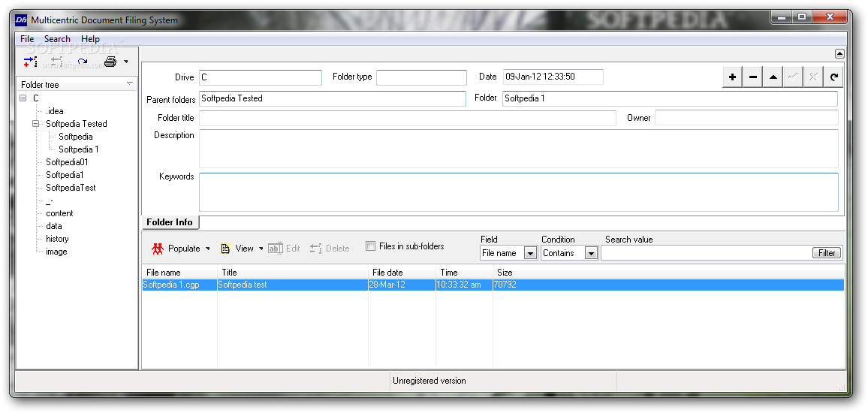Open the dropdown arrow beside the printer icon
868x413 pixels.
pyautogui.click(x=125, y=62)
